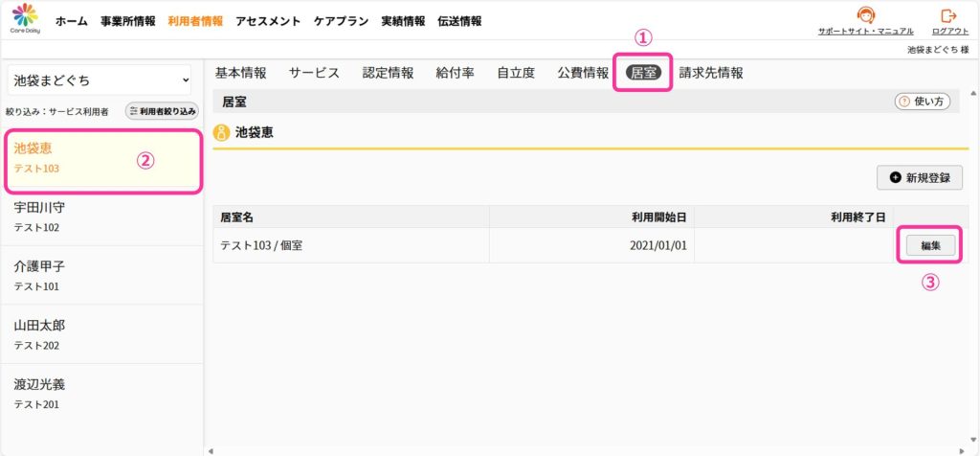Viewport: 980px width, 456px height.
Task: Click the plus icon on 新規登録
Action: click(x=896, y=177)
